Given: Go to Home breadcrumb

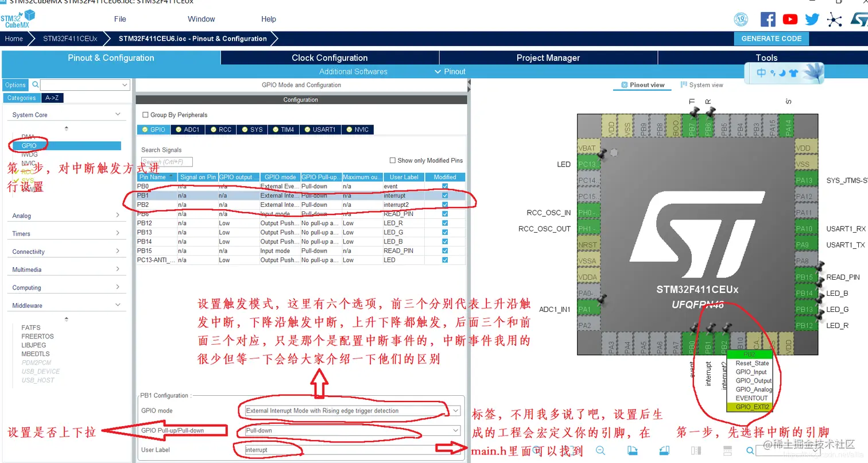Looking at the screenshot, I should click(x=14, y=38).
